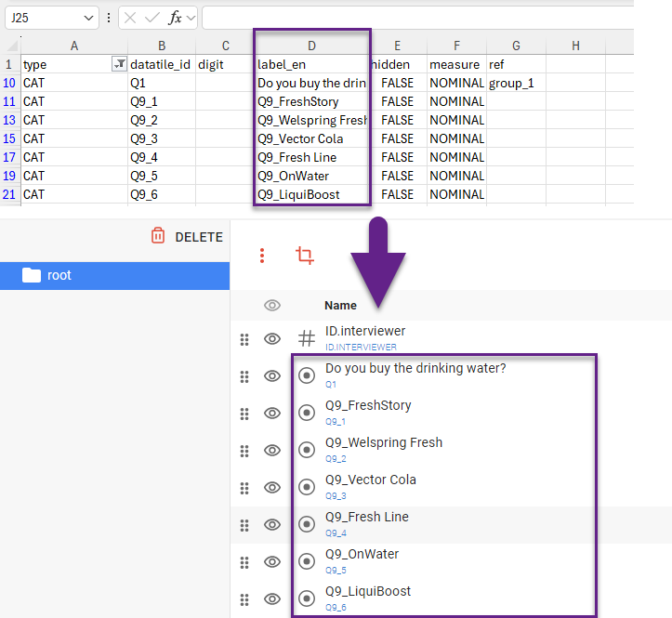
Task: Toggle eye icon for Q9_LiquiBoost
Action: click(272, 599)
